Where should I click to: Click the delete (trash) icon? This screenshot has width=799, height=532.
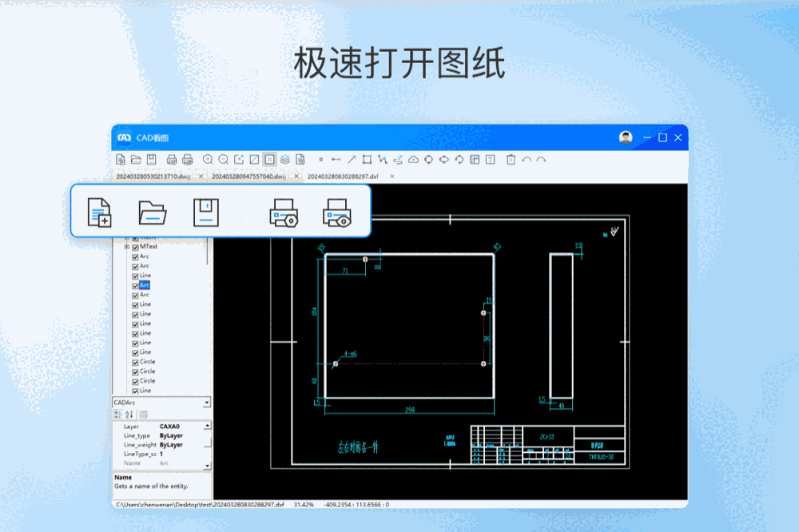(x=509, y=159)
